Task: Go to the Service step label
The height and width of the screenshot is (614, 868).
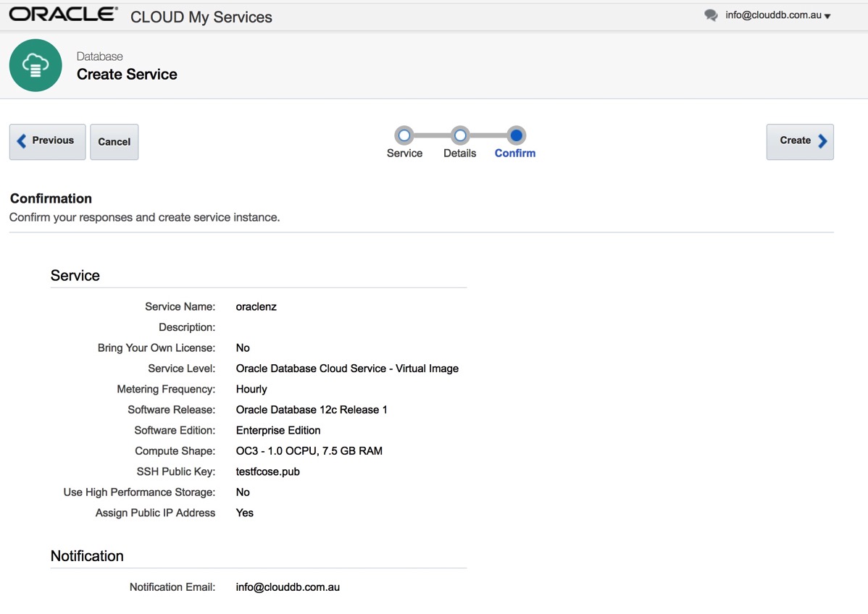Action: click(404, 153)
